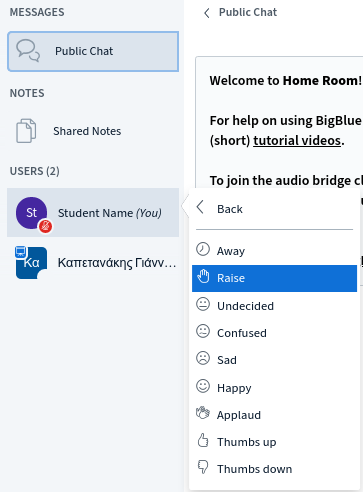Collapse Public Chat with header chevron
363x492 pixels.
[x=207, y=13]
